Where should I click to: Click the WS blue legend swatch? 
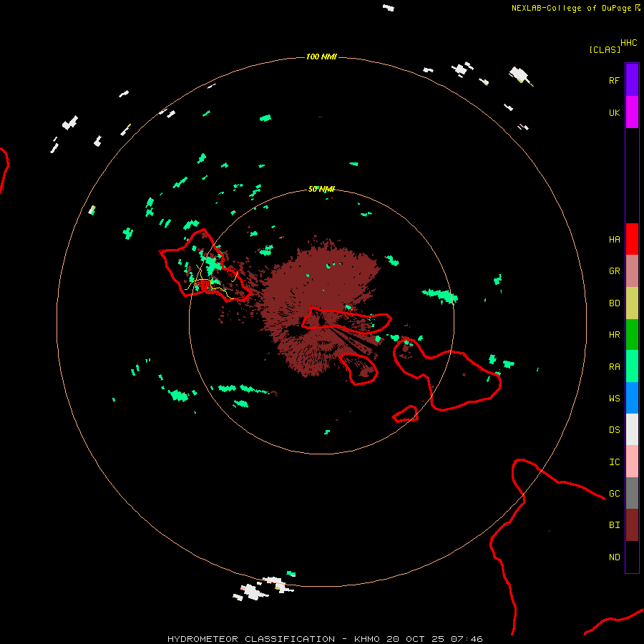(632, 398)
